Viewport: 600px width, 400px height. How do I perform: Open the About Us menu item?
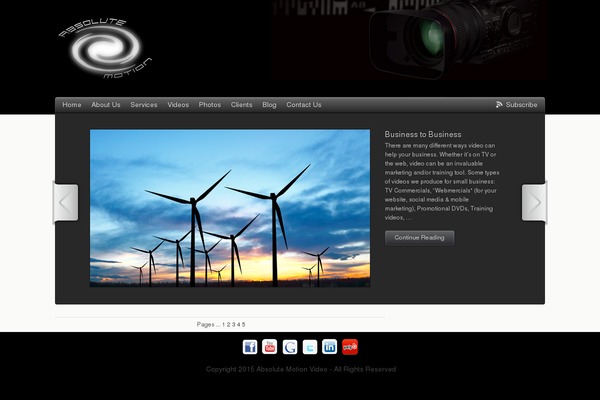(x=106, y=104)
